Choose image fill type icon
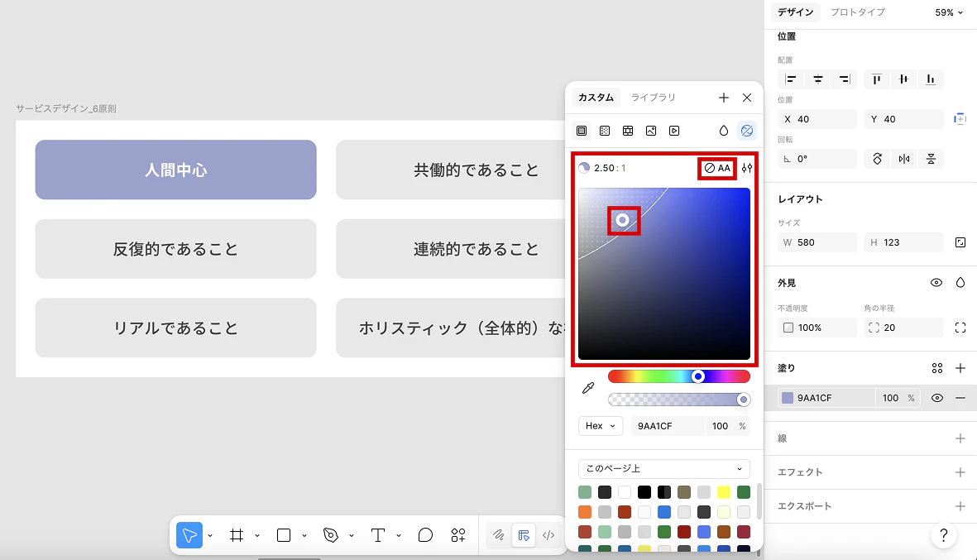The image size is (977, 560). coord(651,131)
